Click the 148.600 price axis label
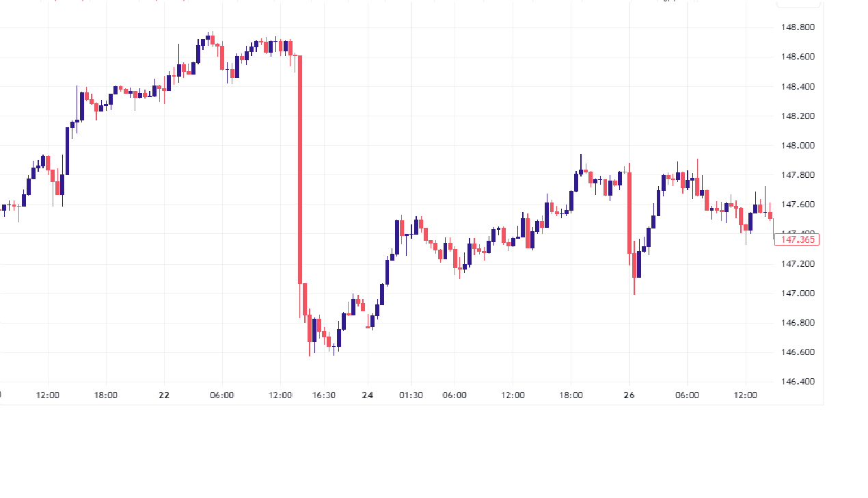The image size is (868, 498). click(798, 57)
